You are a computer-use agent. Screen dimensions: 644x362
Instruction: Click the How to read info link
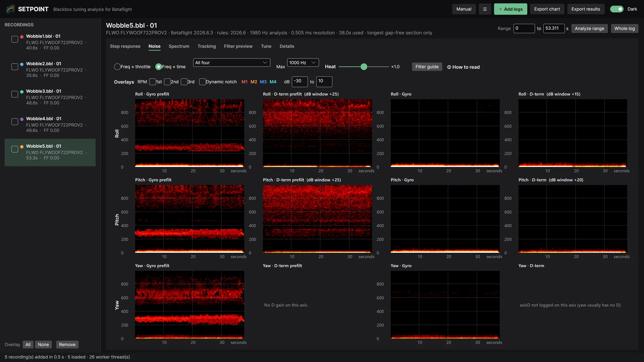pos(463,67)
